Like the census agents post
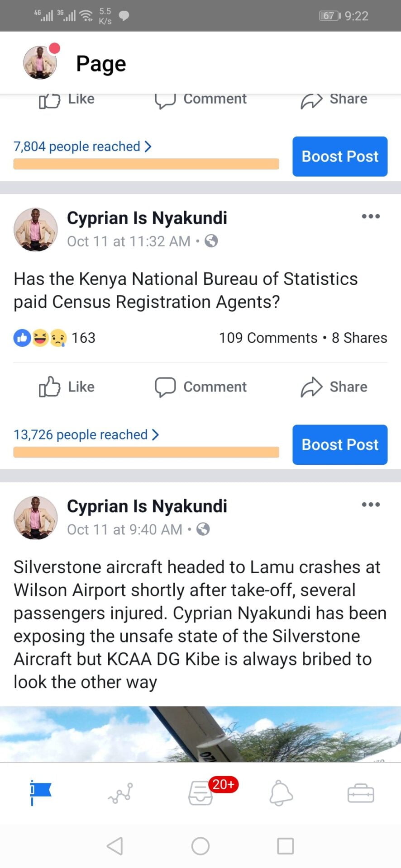This screenshot has height=868, width=401. pos(67,387)
